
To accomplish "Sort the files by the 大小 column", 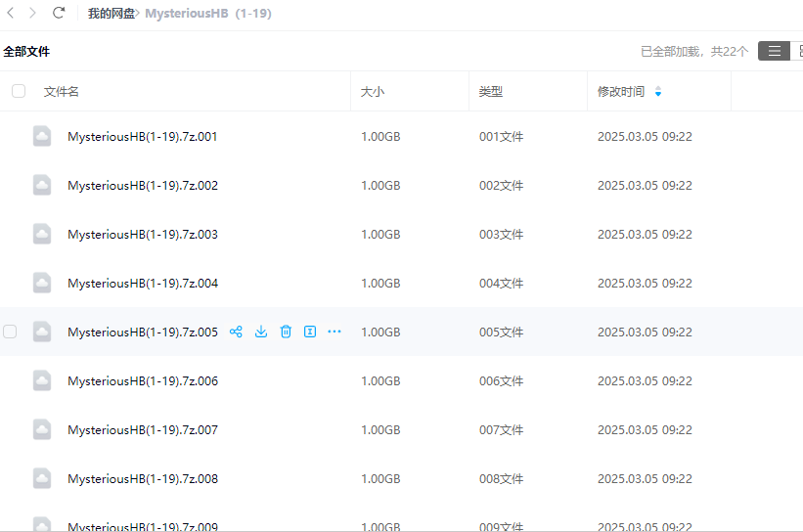I will point(373,91).
